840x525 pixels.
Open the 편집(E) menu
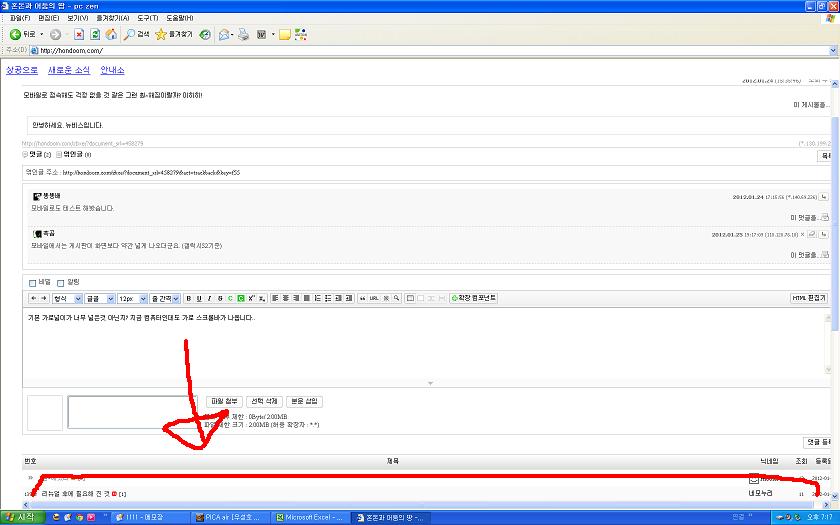coord(48,18)
